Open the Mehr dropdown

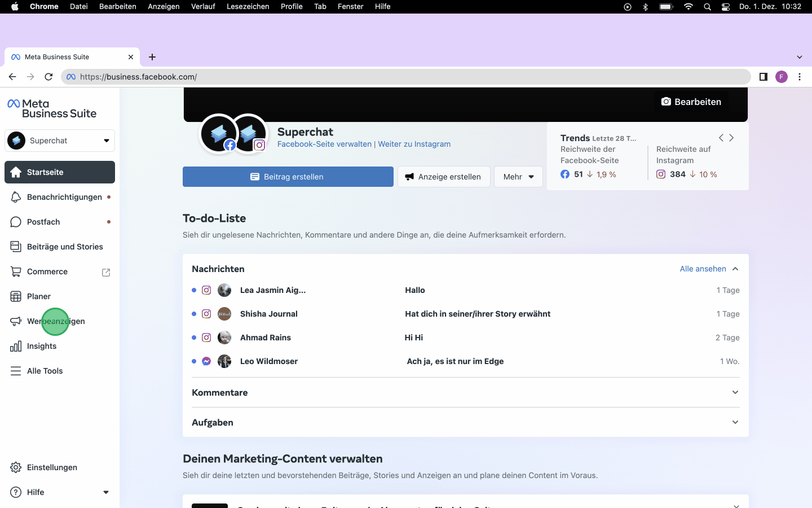pyautogui.click(x=518, y=177)
